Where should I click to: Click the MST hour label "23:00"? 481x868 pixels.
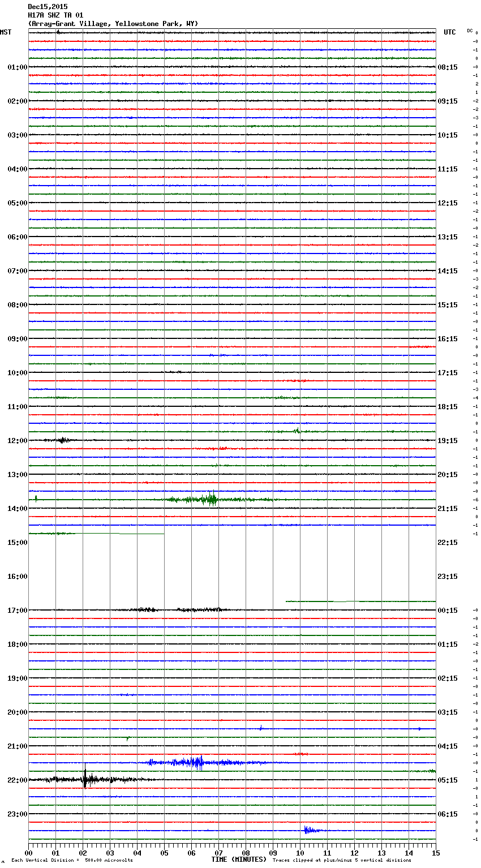(x=18, y=814)
